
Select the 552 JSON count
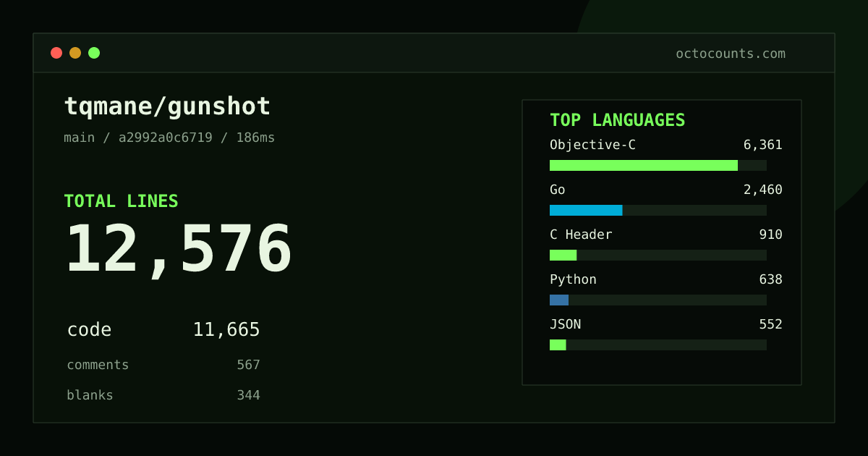[x=770, y=324]
